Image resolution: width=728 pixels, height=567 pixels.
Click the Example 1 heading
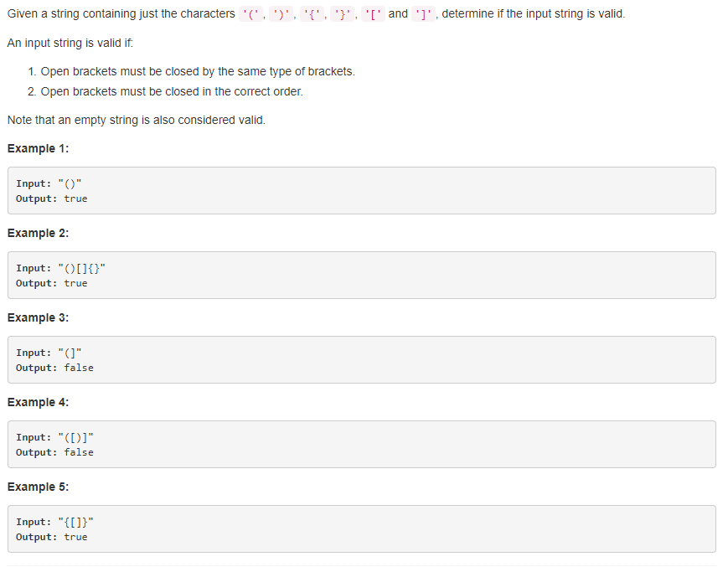[x=38, y=148]
